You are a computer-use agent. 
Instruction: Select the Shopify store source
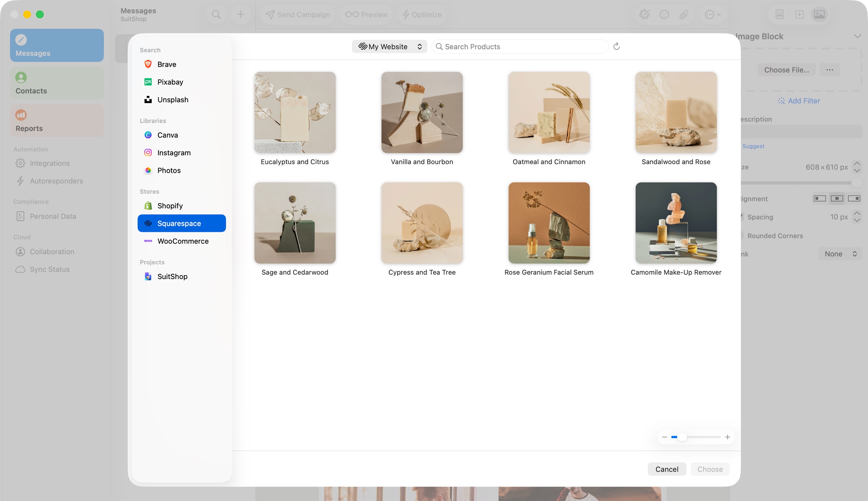point(170,206)
